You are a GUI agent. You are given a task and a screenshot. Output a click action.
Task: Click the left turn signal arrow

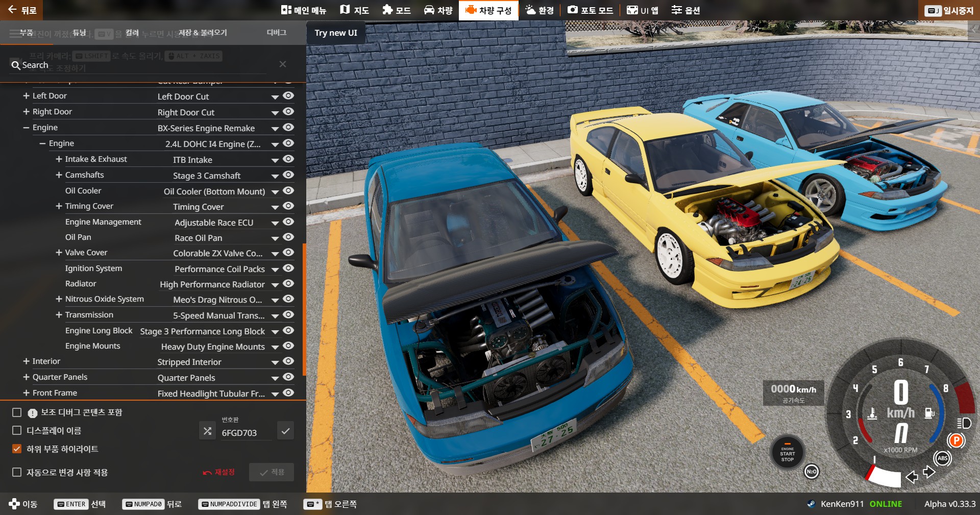coord(912,477)
